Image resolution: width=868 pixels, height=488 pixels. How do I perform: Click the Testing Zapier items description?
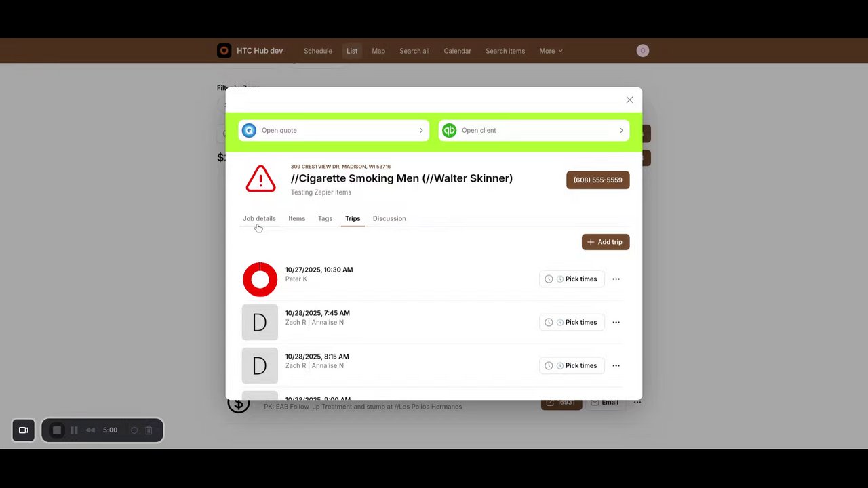coord(321,192)
